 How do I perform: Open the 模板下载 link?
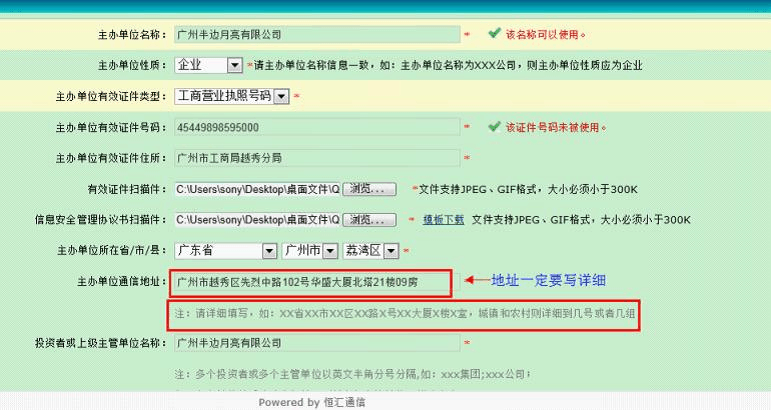pos(443,220)
